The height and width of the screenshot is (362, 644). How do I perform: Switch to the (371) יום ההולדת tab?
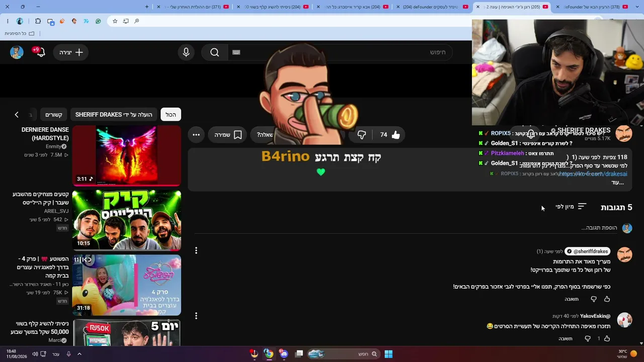(x=194, y=7)
